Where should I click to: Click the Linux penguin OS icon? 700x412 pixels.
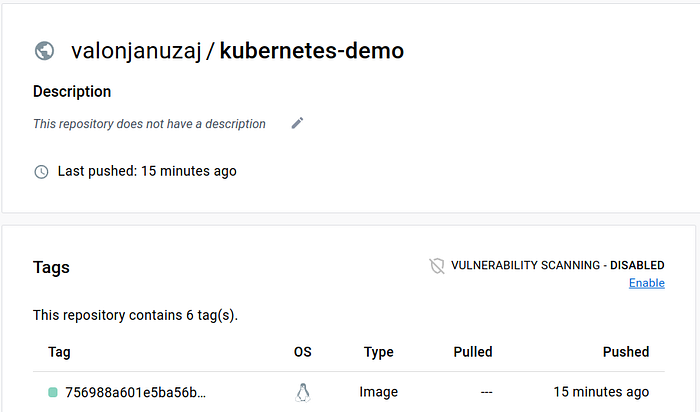click(303, 392)
